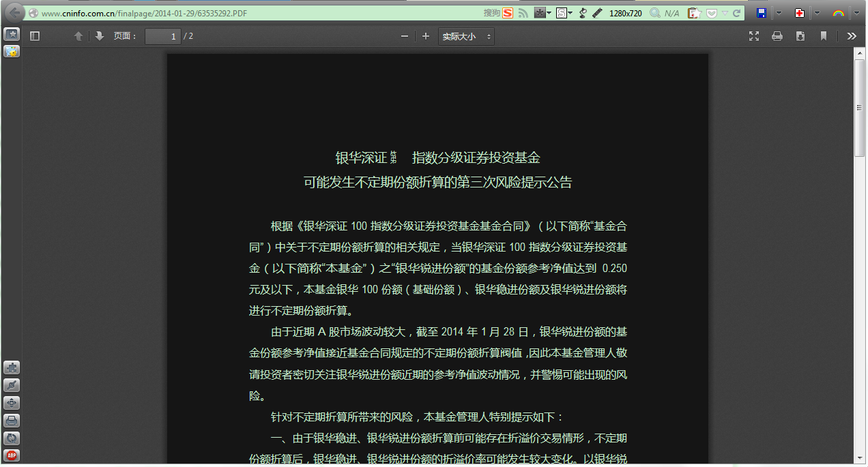
Task: Go back with the browser back button
Action: 14,13
